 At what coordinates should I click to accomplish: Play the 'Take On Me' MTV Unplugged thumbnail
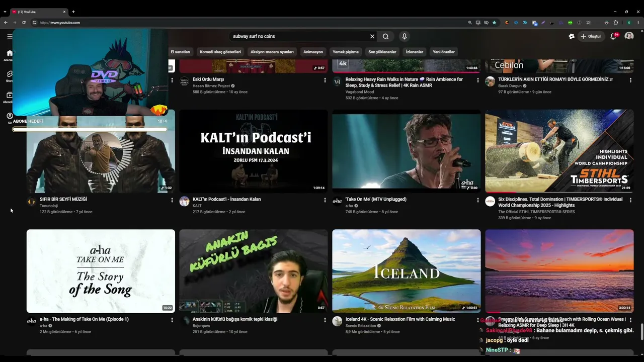click(407, 151)
